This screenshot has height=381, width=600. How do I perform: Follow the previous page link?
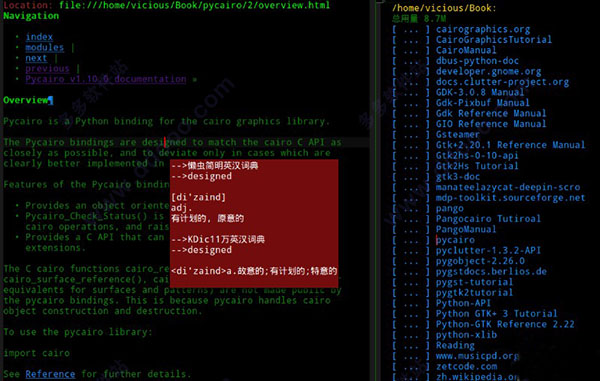pyautogui.click(x=47, y=68)
